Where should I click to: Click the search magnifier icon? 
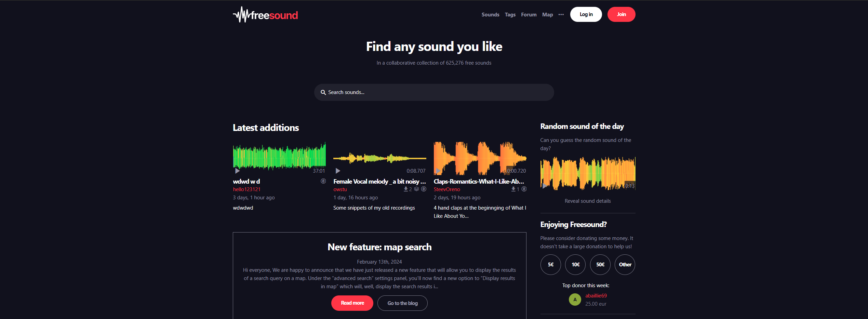tap(323, 92)
